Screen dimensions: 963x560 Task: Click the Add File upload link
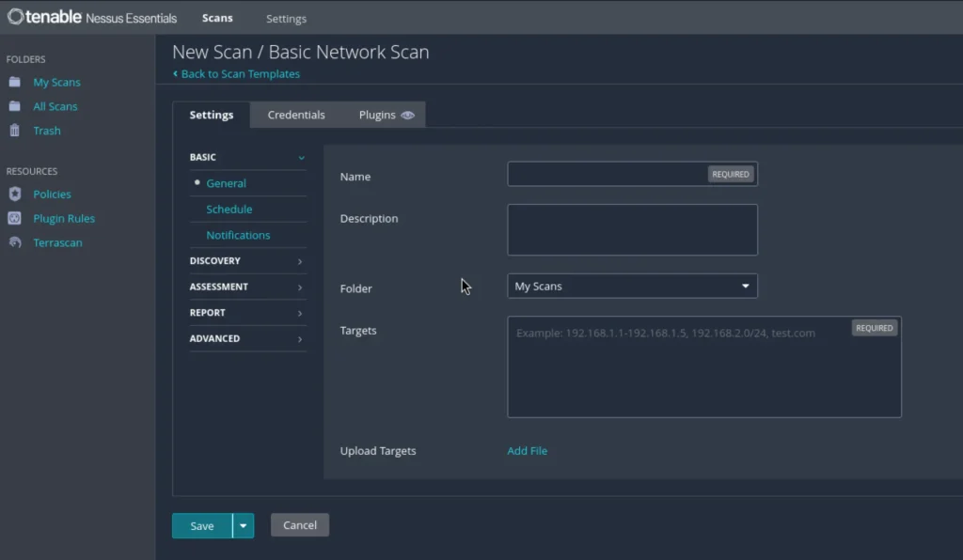point(527,451)
